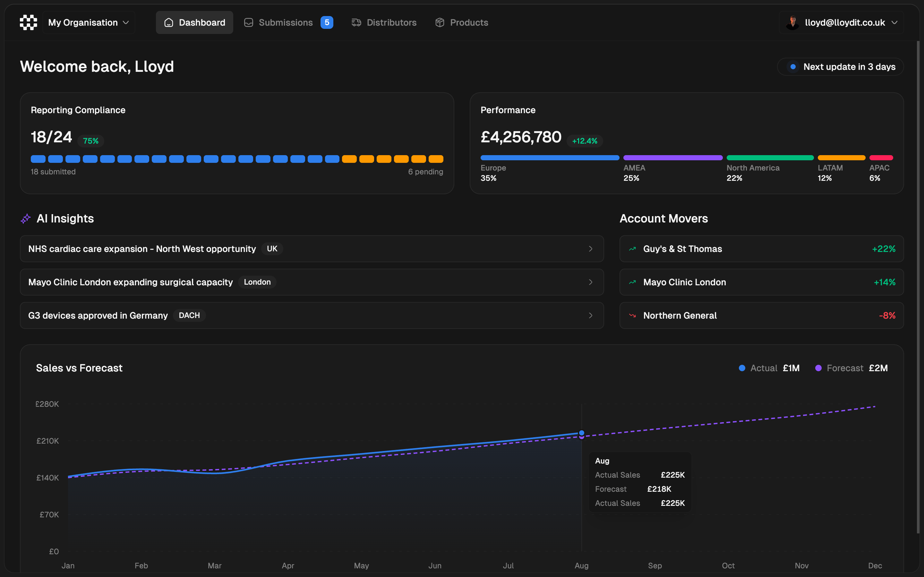The image size is (924, 577).
Task: Click the AI Insights sparkle icon
Action: click(x=25, y=218)
